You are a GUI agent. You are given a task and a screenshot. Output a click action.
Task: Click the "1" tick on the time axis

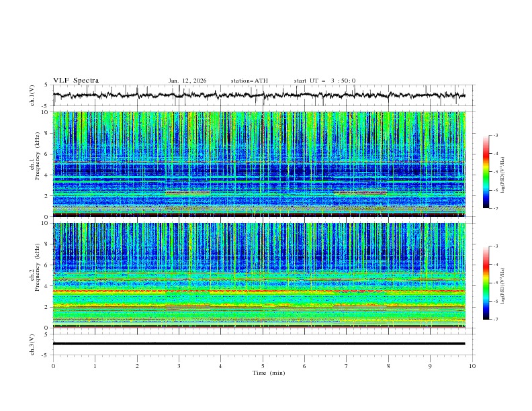pyautogui.click(x=95, y=366)
